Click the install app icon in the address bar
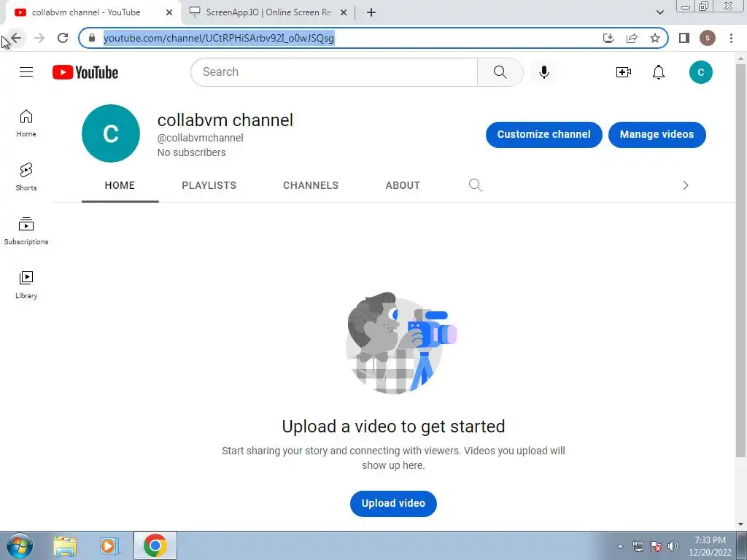 click(608, 38)
